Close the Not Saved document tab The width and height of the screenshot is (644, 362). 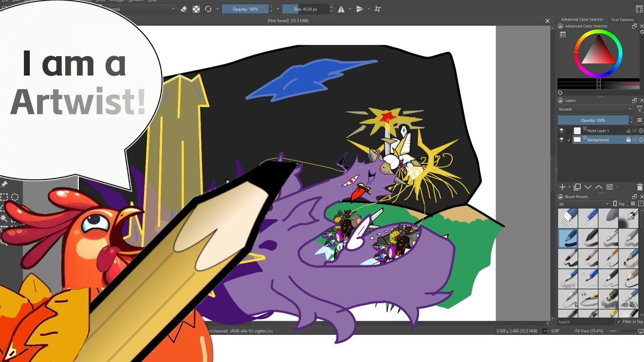point(547,21)
